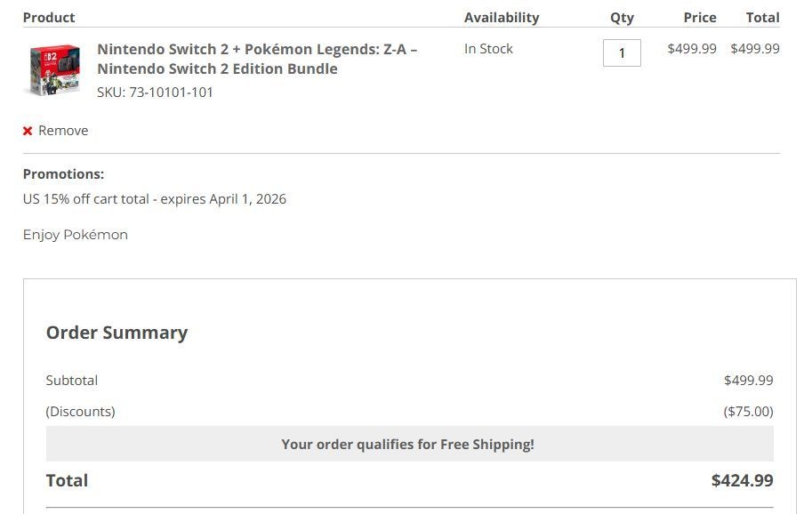Click the Qty column header
The height and width of the screenshot is (514, 812).
coord(622,17)
